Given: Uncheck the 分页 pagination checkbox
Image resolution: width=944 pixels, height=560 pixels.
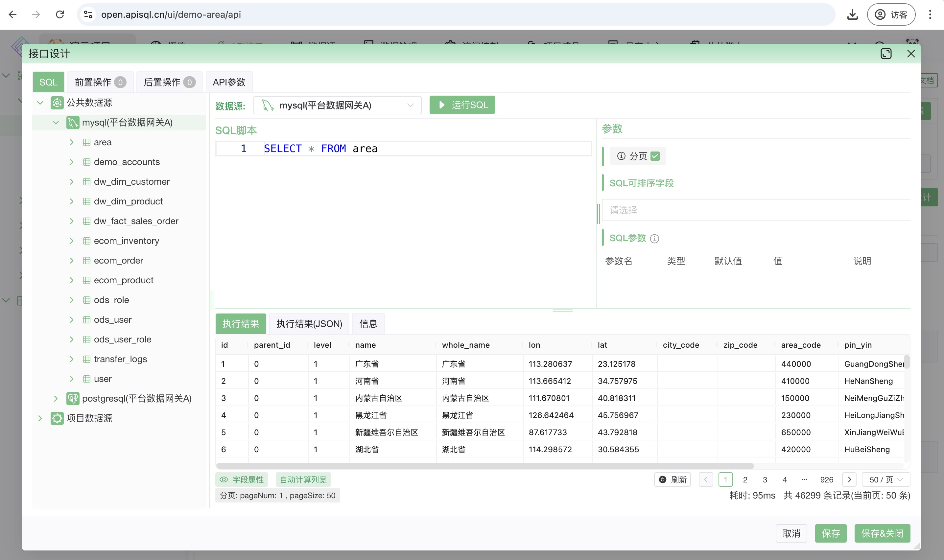Looking at the screenshot, I should [655, 156].
